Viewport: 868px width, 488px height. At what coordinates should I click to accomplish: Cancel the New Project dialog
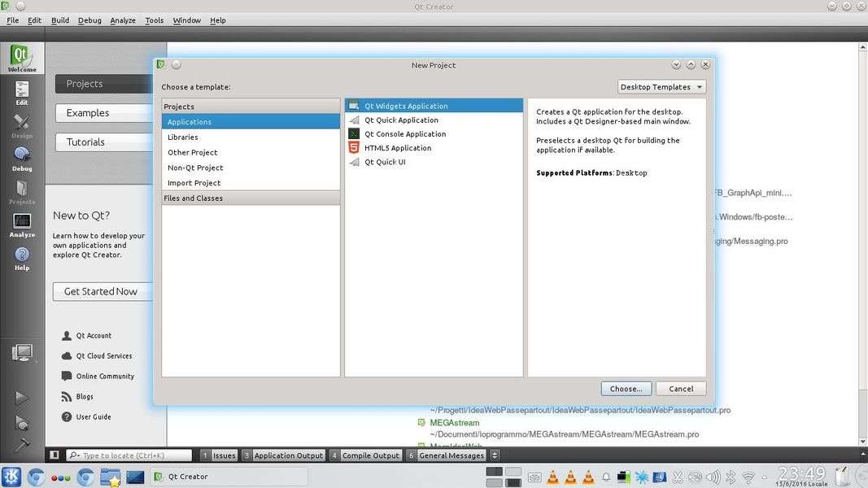pyautogui.click(x=681, y=389)
